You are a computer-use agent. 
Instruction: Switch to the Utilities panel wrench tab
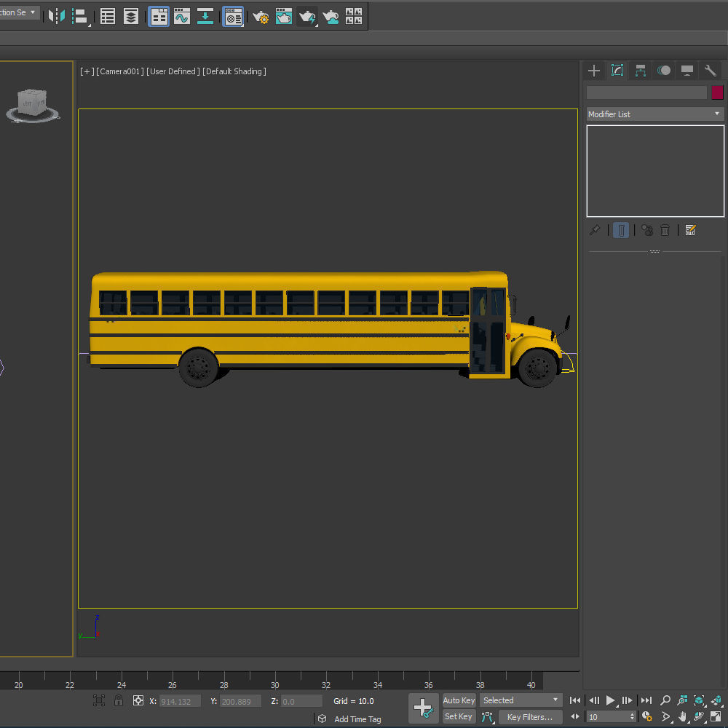point(710,71)
